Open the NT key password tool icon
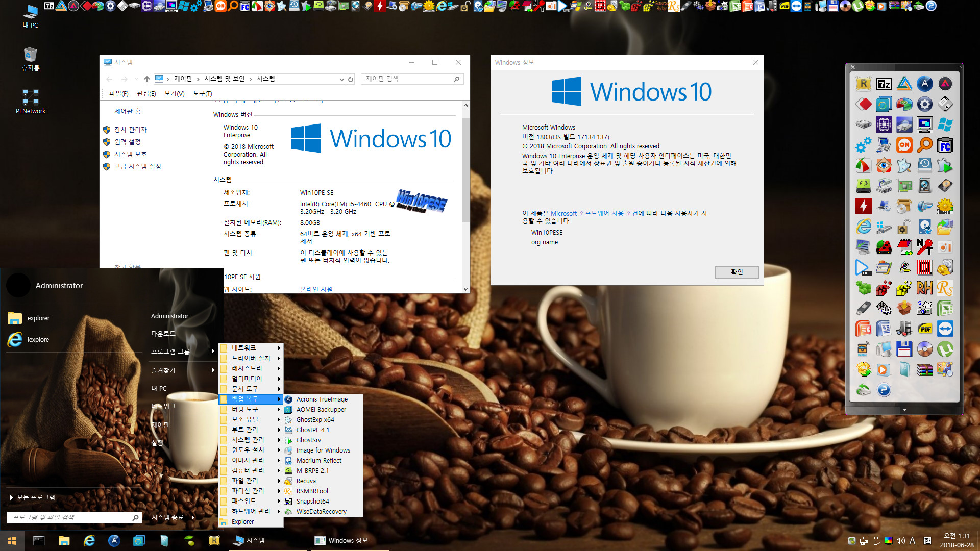The height and width of the screenshot is (551, 980). [924, 247]
